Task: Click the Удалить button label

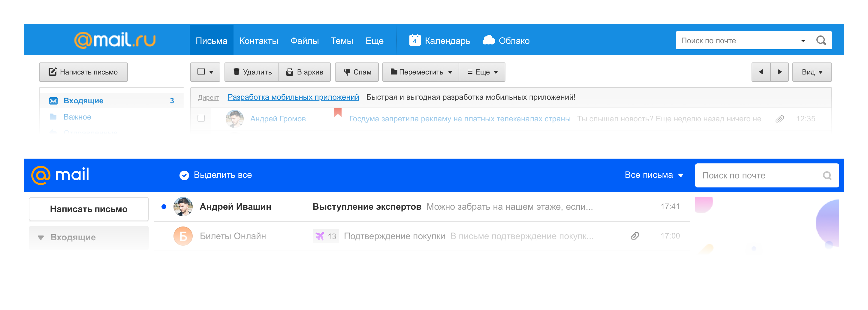Action: tap(257, 72)
